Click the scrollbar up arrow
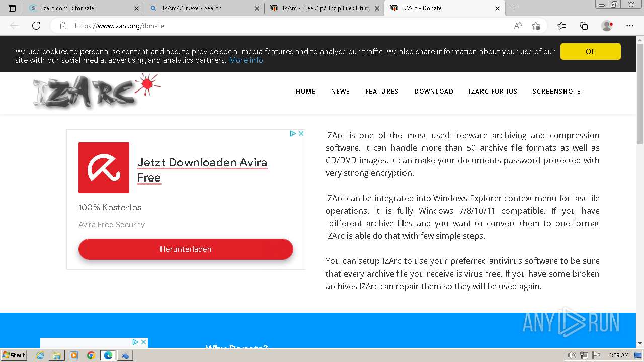The width and height of the screenshot is (644, 362). [640, 39]
